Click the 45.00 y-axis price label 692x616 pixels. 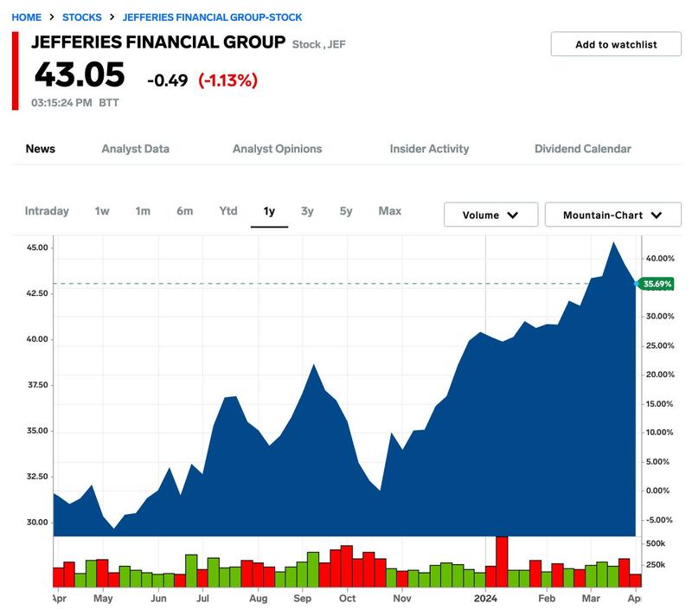tap(37, 247)
